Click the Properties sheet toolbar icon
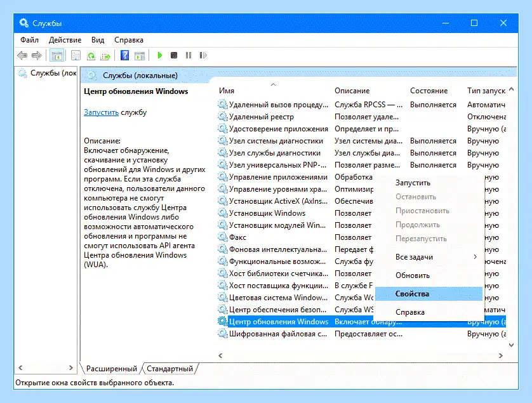The image size is (532, 403). pyautogui.click(x=76, y=55)
